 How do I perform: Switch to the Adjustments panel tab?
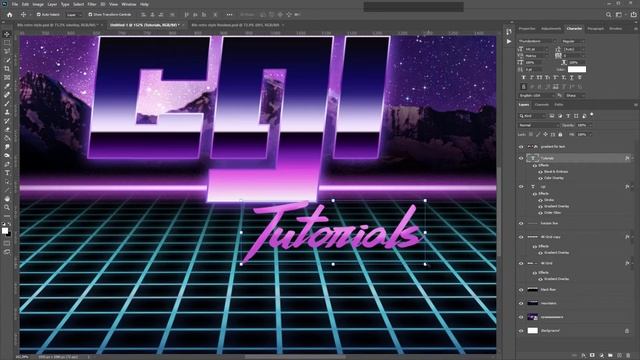[x=551, y=29]
